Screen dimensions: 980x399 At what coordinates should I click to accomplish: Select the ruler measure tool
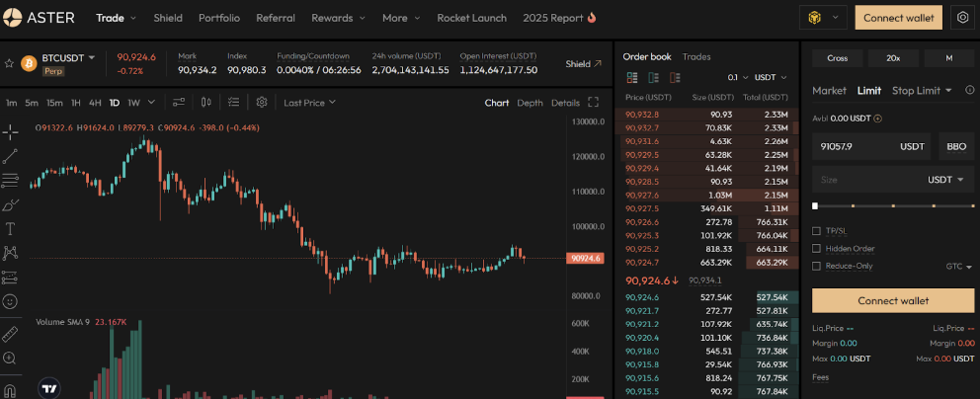click(10, 333)
